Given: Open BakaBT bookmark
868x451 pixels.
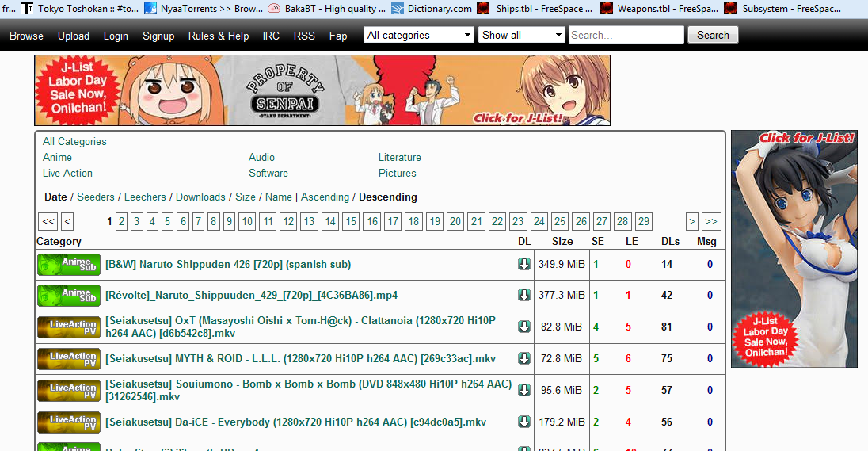Looking at the screenshot, I should point(326,8).
